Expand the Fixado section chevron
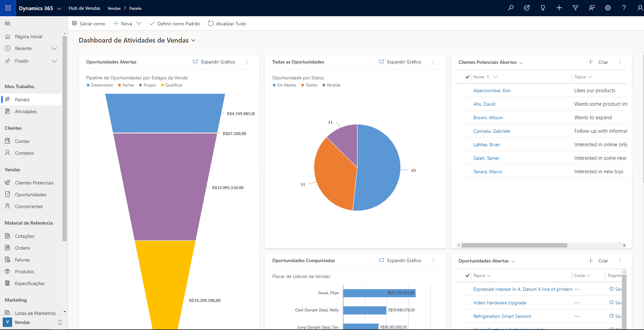The width and height of the screenshot is (644, 330). (54, 61)
